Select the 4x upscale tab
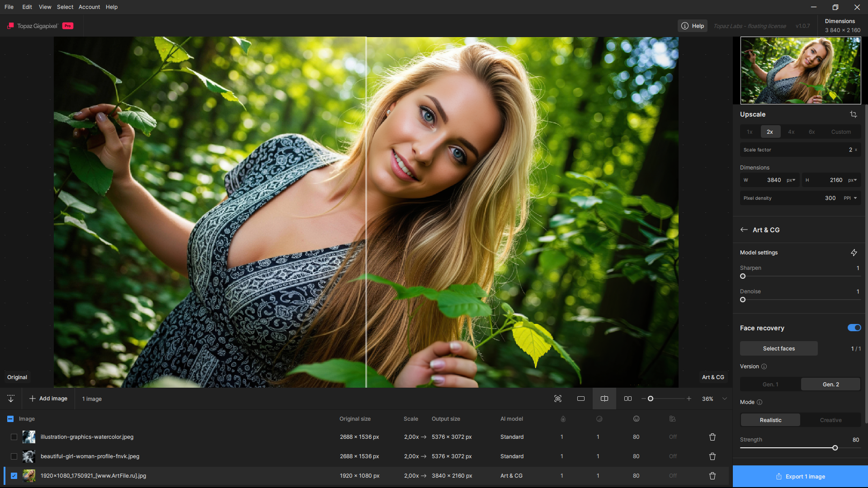The image size is (868, 488). tap(791, 132)
